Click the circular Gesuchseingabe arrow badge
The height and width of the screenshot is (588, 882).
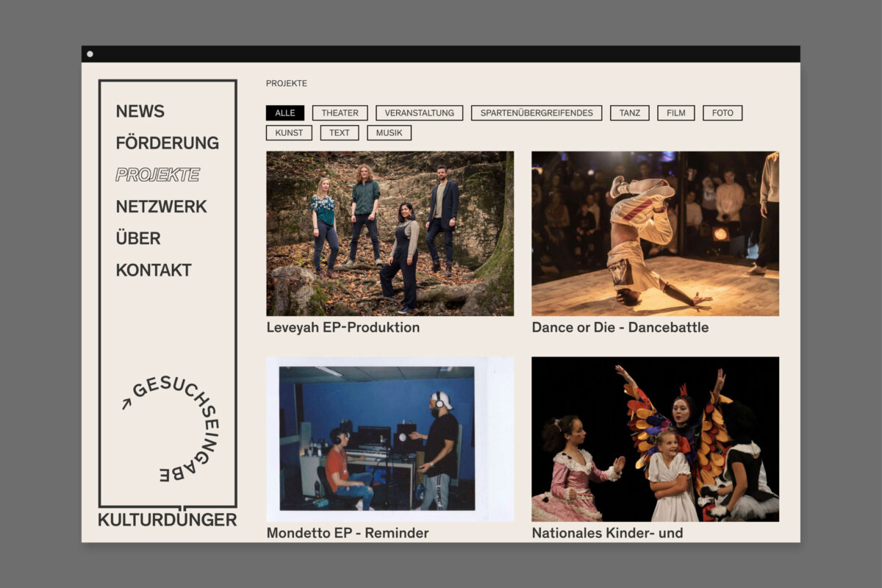click(x=171, y=429)
